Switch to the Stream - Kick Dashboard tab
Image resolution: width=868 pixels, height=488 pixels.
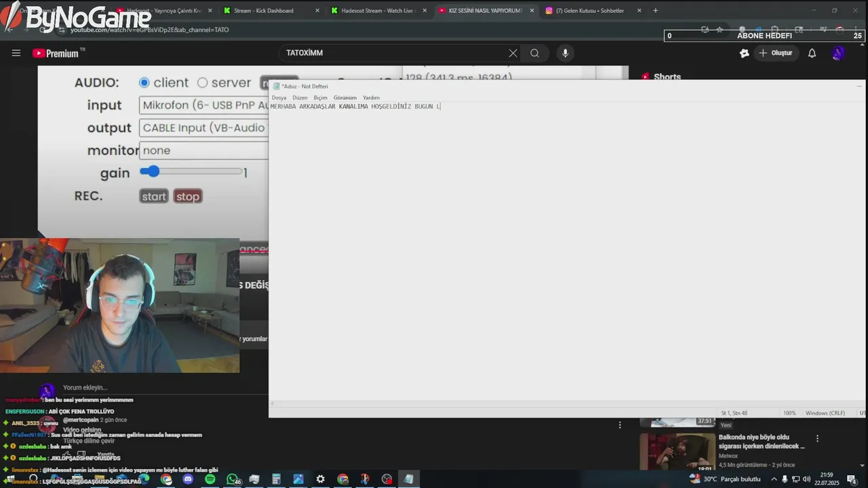pos(263,11)
